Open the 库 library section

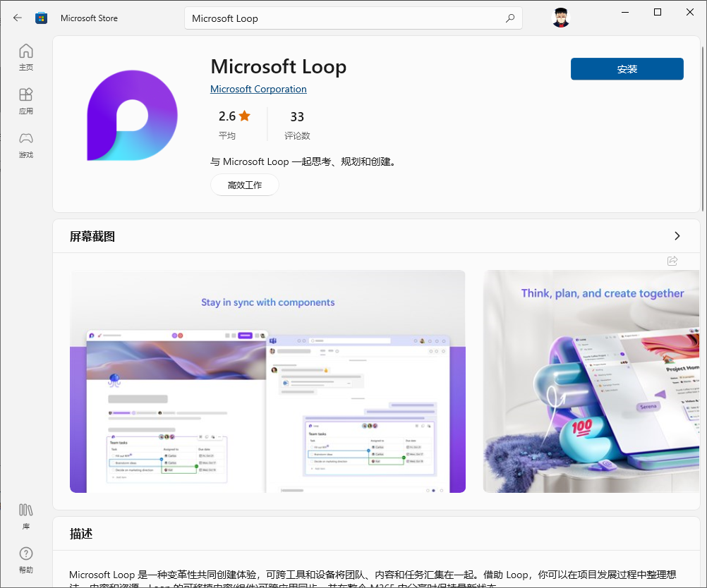click(25, 514)
